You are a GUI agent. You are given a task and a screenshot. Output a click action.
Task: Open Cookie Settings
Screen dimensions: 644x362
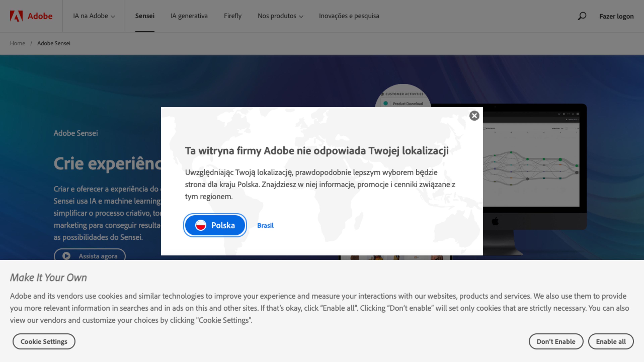pyautogui.click(x=44, y=341)
